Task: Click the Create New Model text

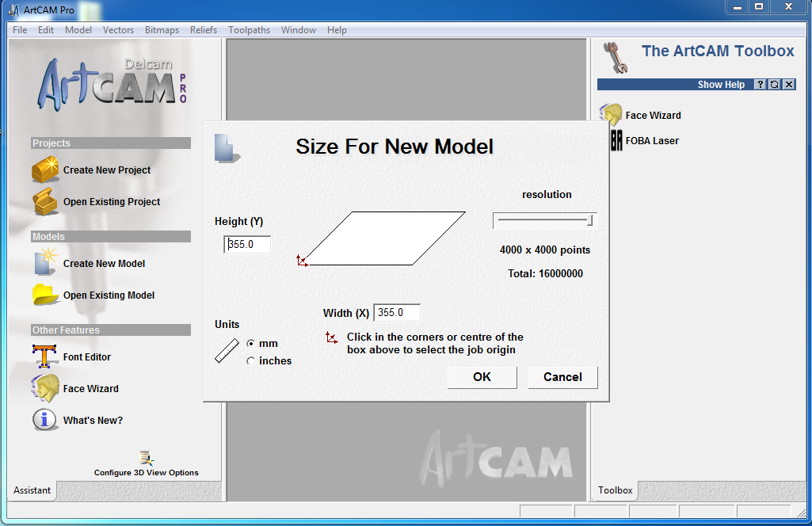Action: point(104,264)
